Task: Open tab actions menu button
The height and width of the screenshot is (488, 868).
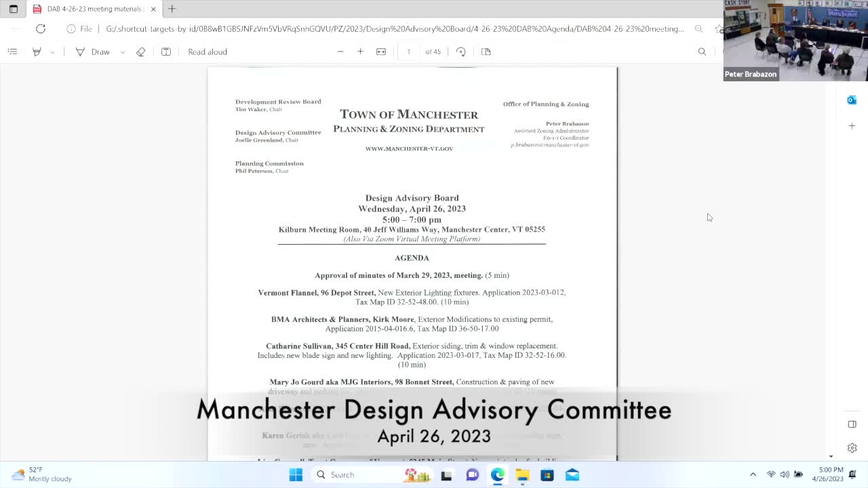Action: (x=13, y=9)
